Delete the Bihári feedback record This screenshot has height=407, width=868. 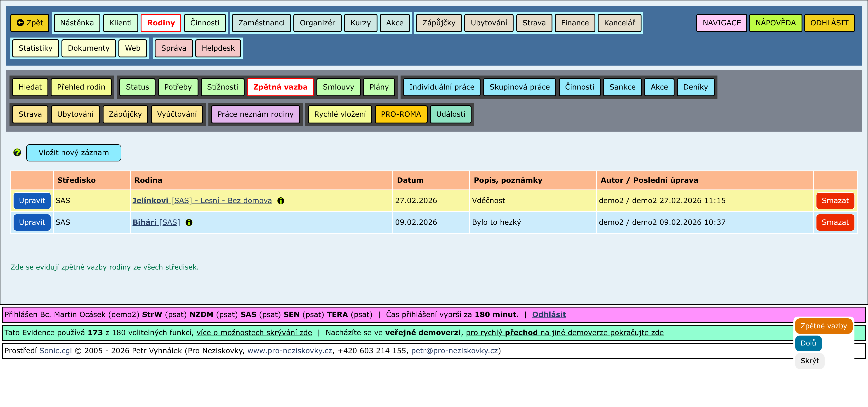pos(835,222)
